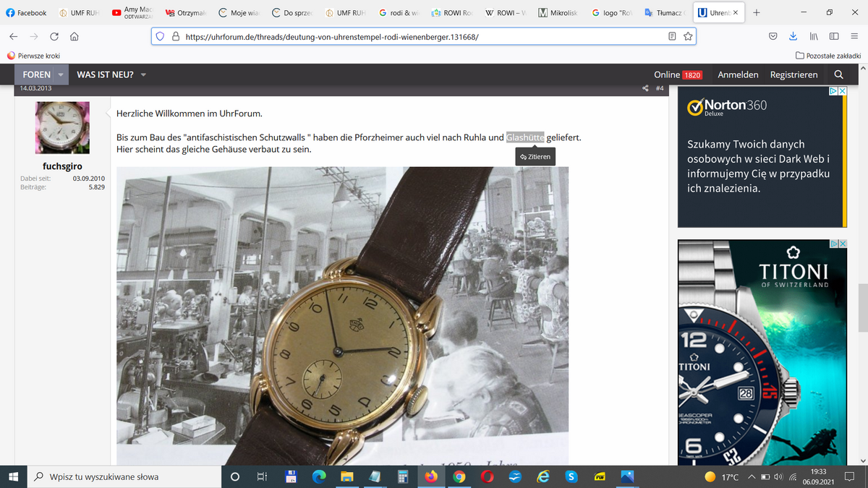Open fuchsgiro's avatar thumbnail
Viewport: 868px width, 488px height.
[x=62, y=128]
